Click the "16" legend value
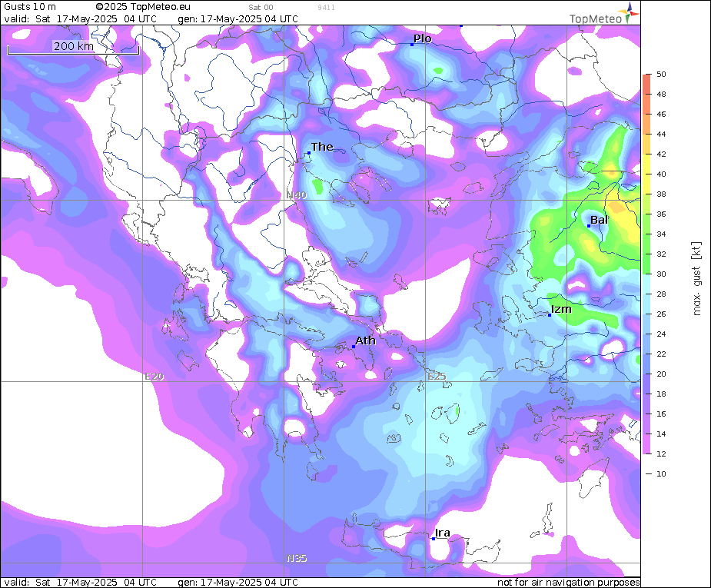 [x=662, y=414]
